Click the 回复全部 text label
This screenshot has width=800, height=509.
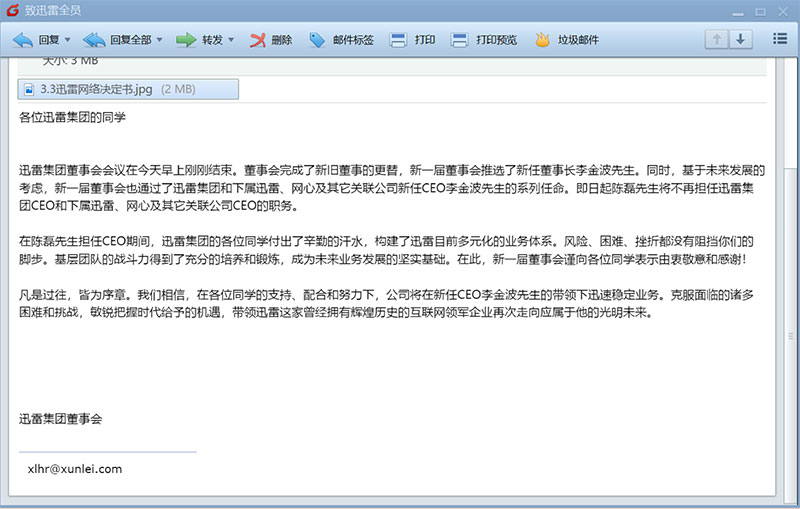click(x=131, y=40)
